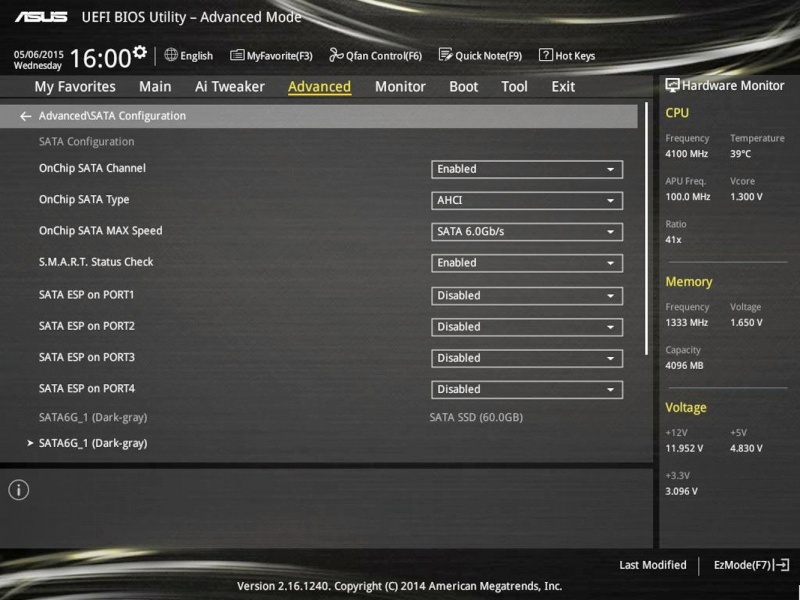Click the globe language icon
Image resolution: width=800 pixels, height=600 pixels.
(171, 55)
